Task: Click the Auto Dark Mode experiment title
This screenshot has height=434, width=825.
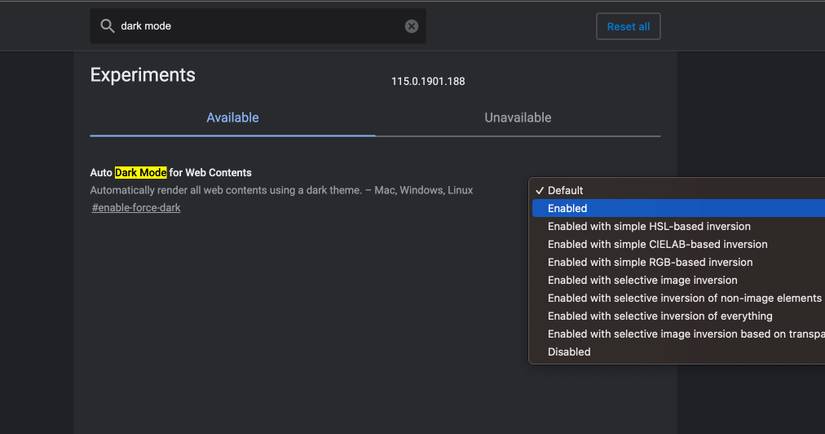Action: tap(171, 173)
